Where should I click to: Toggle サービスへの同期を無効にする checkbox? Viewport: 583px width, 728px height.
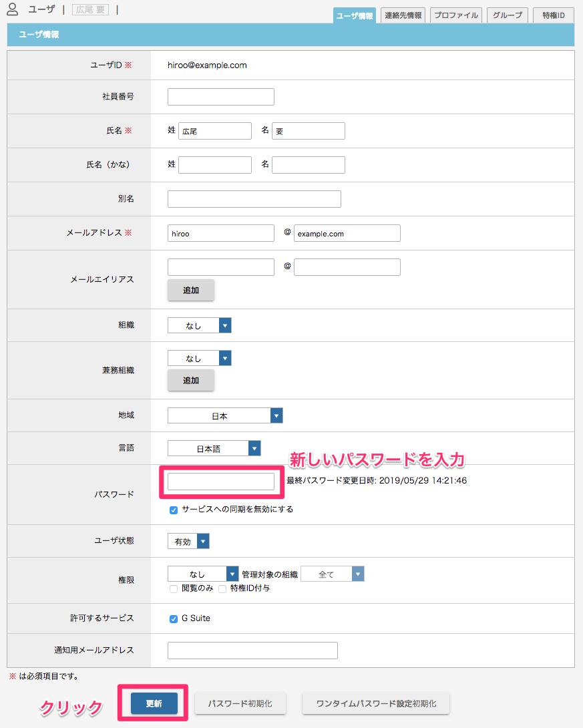[x=174, y=510]
